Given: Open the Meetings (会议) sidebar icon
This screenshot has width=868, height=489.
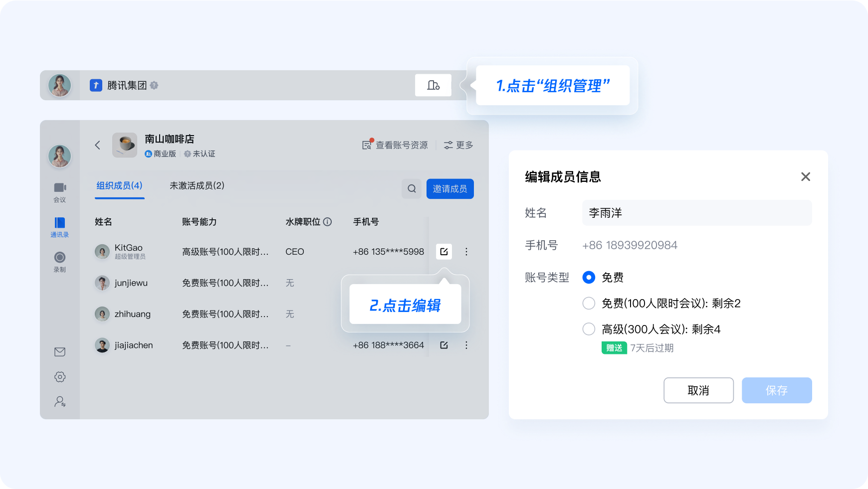Looking at the screenshot, I should pos(60,191).
